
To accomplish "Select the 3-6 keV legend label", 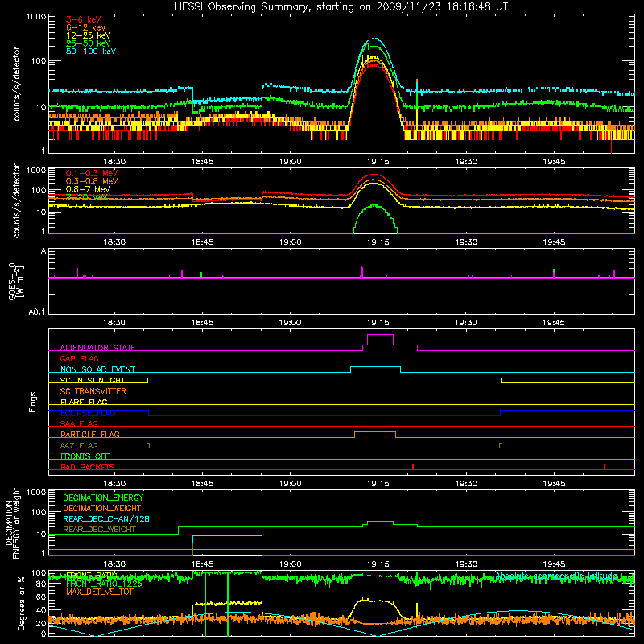I will click(x=84, y=19).
